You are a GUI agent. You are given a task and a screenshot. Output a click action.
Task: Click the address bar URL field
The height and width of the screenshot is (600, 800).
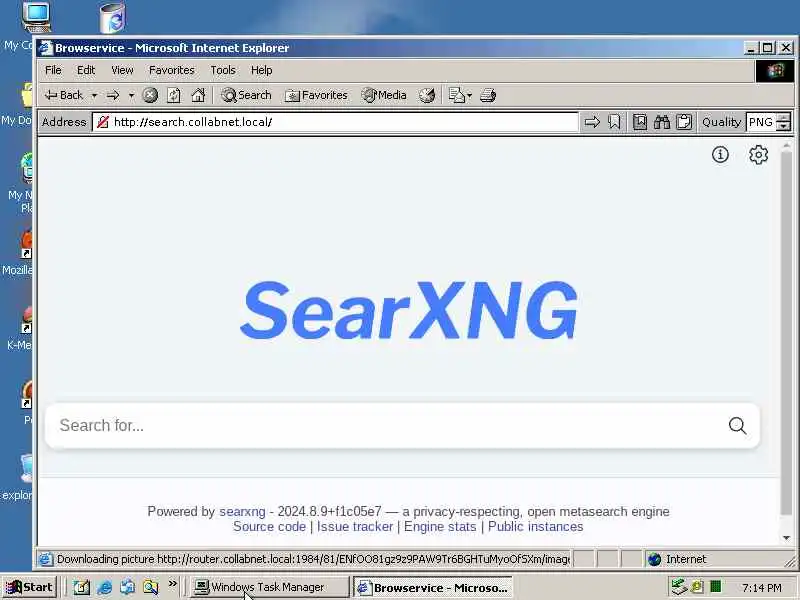pyautogui.click(x=337, y=122)
